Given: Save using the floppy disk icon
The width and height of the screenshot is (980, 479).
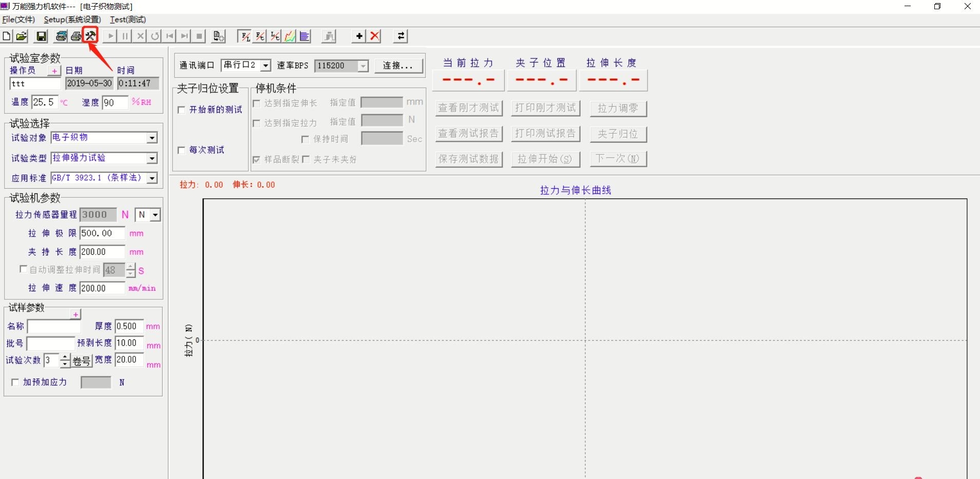Looking at the screenshot, I should tap(41, 36).
